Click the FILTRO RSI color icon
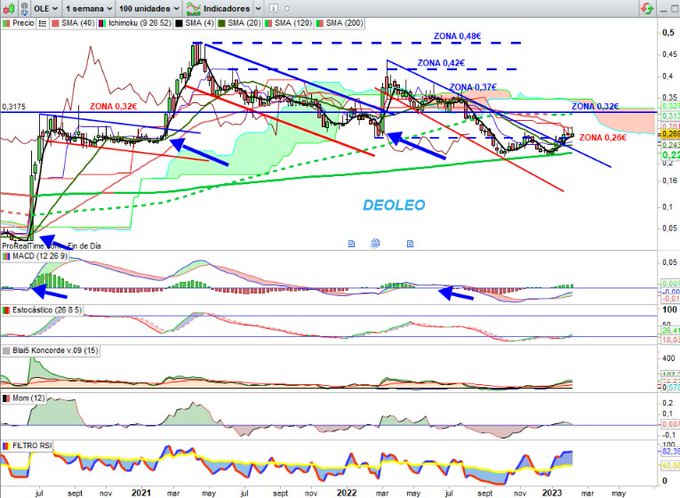Screen dimensions: 680x498 click(6, 446)
